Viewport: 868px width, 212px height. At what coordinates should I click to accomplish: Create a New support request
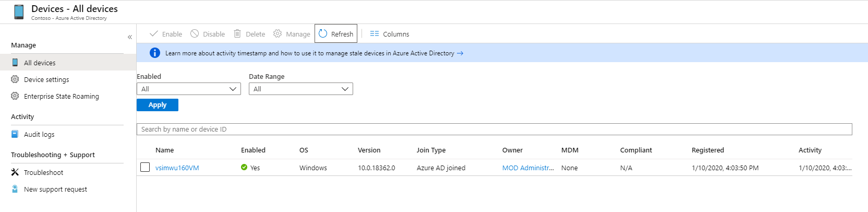click(55, 189)
